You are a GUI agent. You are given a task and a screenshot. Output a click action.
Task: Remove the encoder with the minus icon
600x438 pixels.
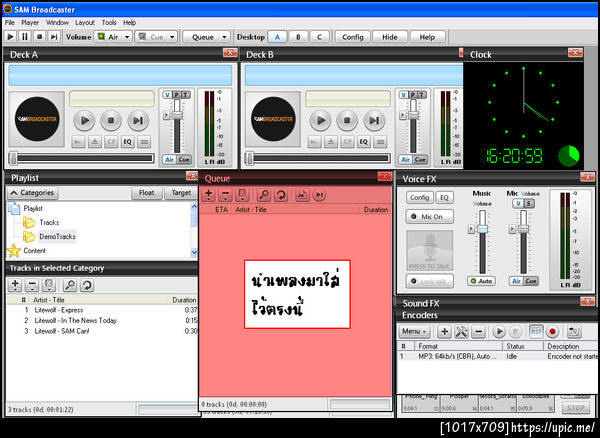click(478, 331)
